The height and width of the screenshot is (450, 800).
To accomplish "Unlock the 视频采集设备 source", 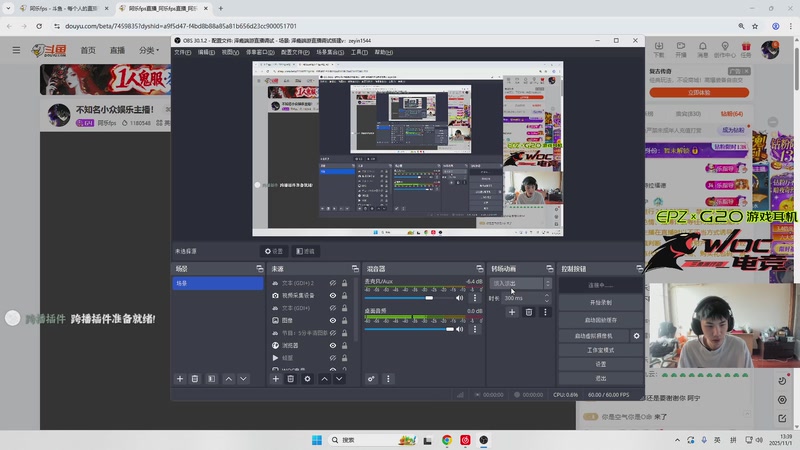I will 344,295.
